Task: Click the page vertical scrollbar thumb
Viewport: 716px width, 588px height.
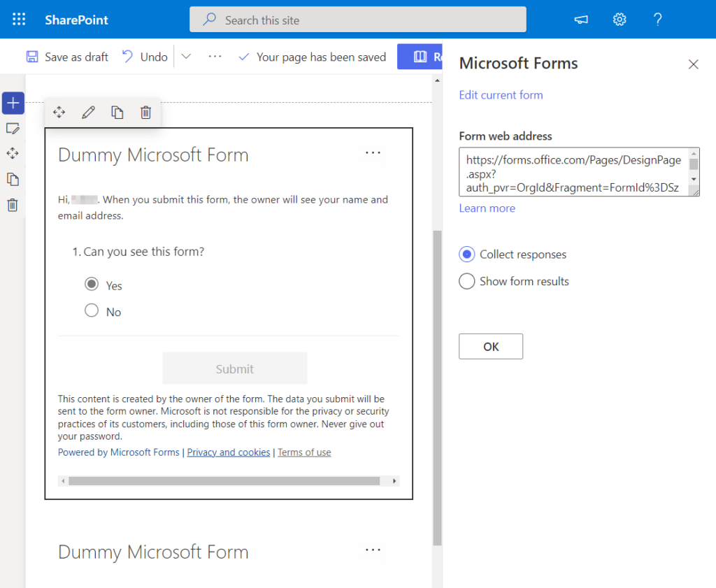Action: click(x=437, y=388)
